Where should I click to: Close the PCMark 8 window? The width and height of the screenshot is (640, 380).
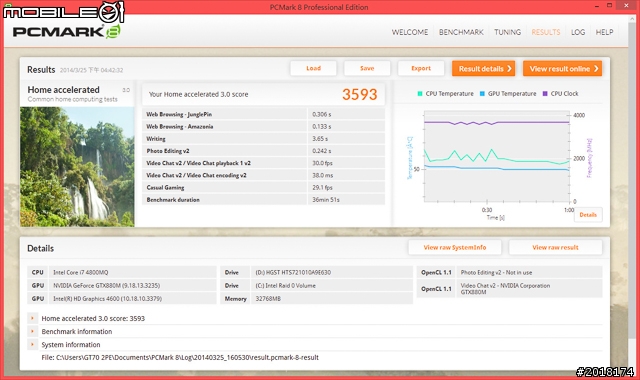[627, 6]
